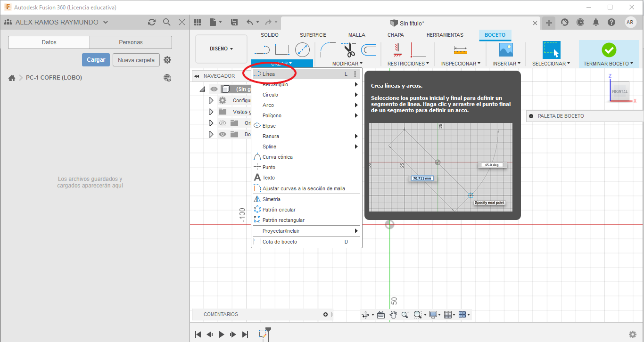Image resolution: width=644 pixels, height=342 pixels.
Task: Click the Save disk icon
Action: pyautogui.click(x=234, y=22)
